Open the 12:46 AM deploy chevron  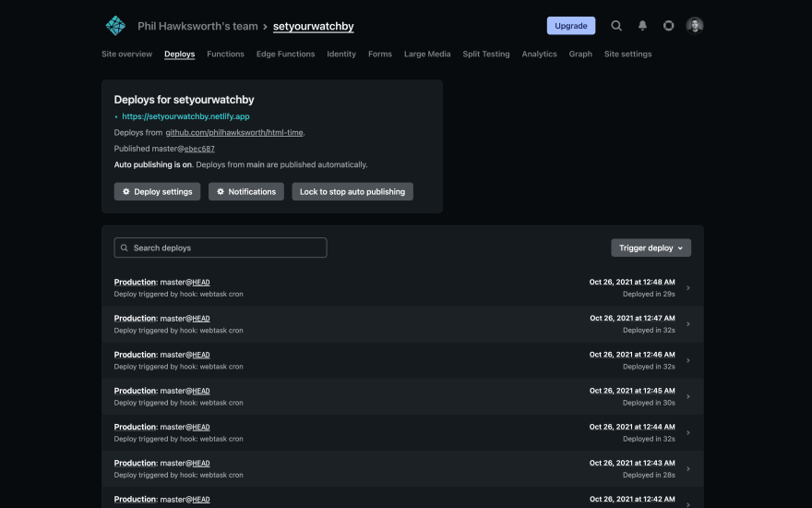pyautogui.click(x=688, y=360)
